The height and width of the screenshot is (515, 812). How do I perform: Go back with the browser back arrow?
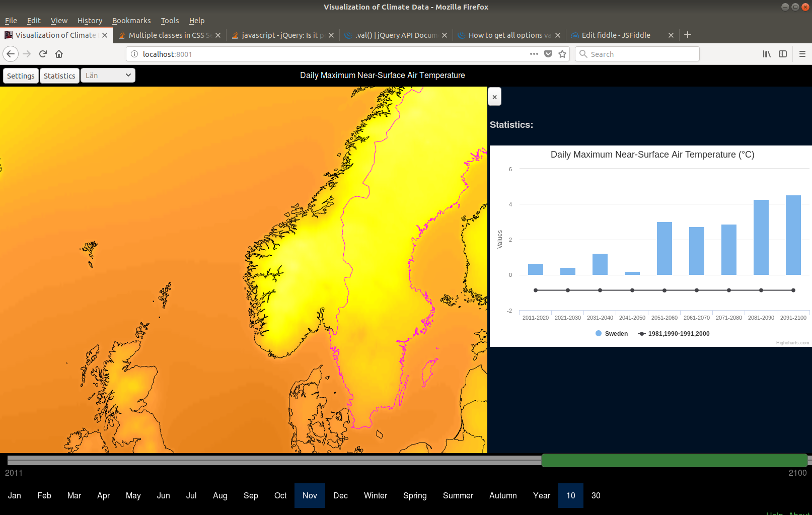coord(11,54)
